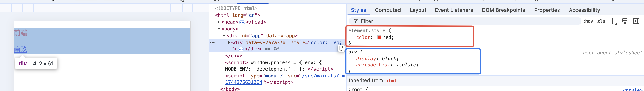Expand the head element node
This screenshot has width=644, height=91.
coord(219,22)
